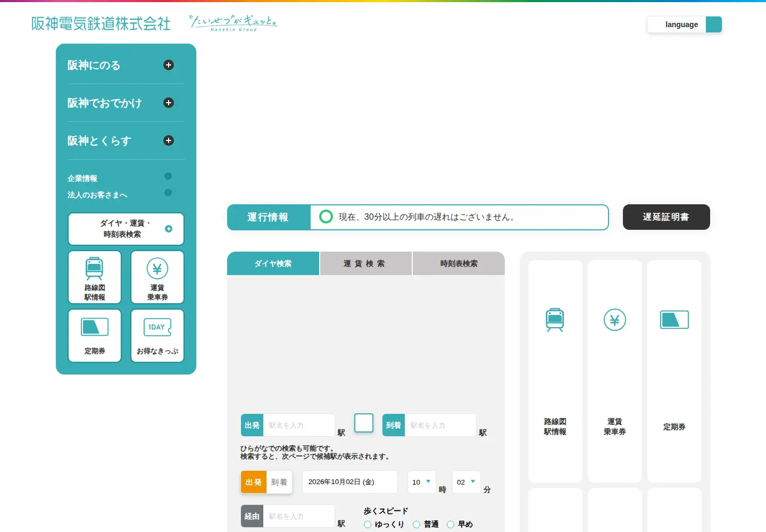The width and height of the screenshot is (766, 532).
Task: Open the date picker 2026年10月02日
Action: click(350, 482)
